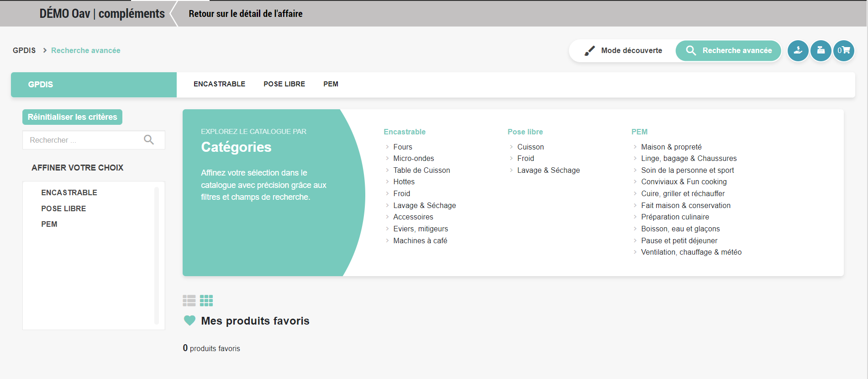Select Recherche avancée mode button

(x=728, y=51)
